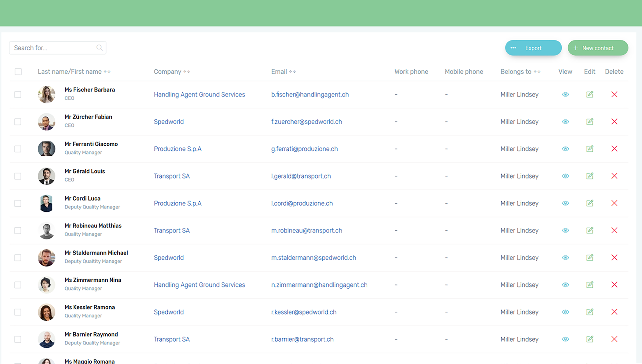Click the edit pencil icon for Zürcher Fabian

tap(590, 122)
